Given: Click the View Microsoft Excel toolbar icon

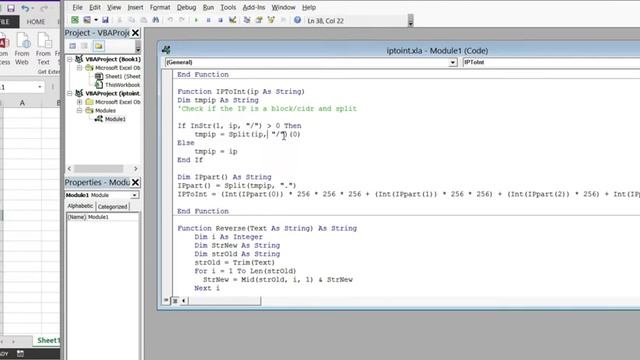Looking at the screenshot, I should 75,20.
